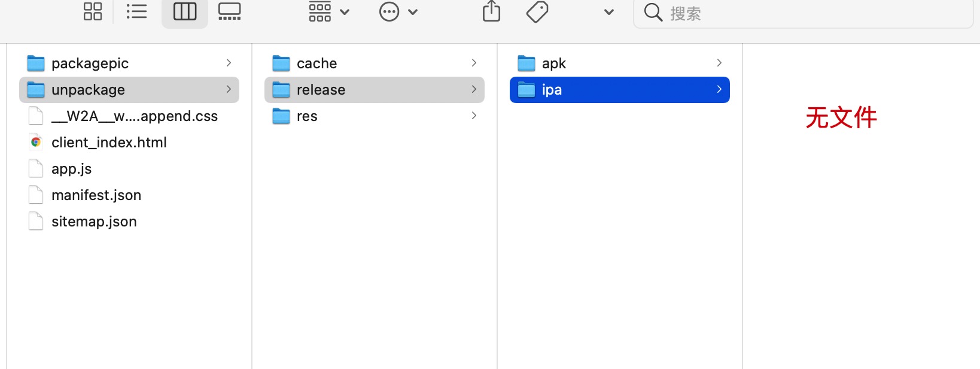Select the apk folder

click(554, 63)
